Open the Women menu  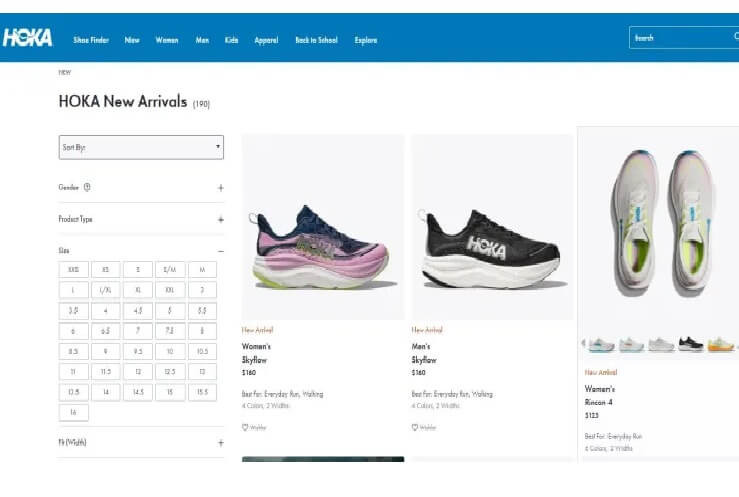coord(167,40)
